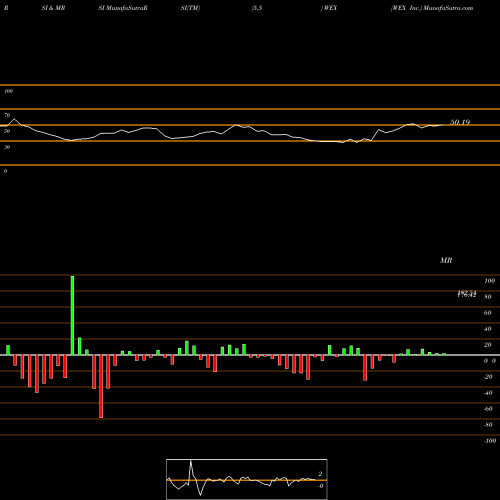Click the RSI axis label 70
500x500 pixels.
[x=7, y=115]
